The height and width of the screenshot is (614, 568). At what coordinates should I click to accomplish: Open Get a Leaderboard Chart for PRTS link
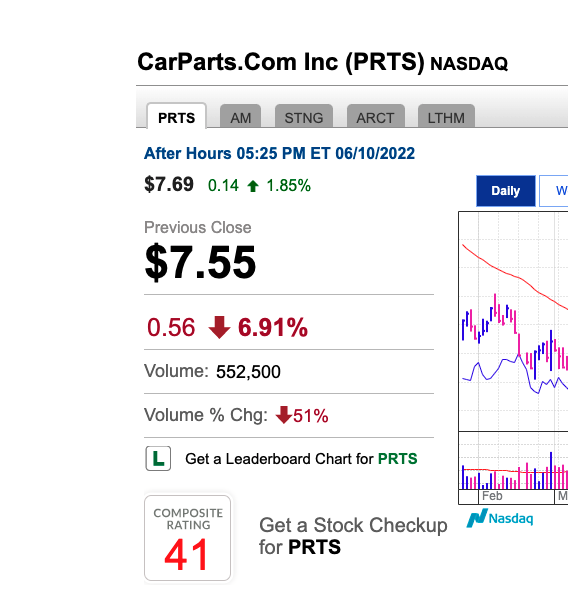(301, 459)
